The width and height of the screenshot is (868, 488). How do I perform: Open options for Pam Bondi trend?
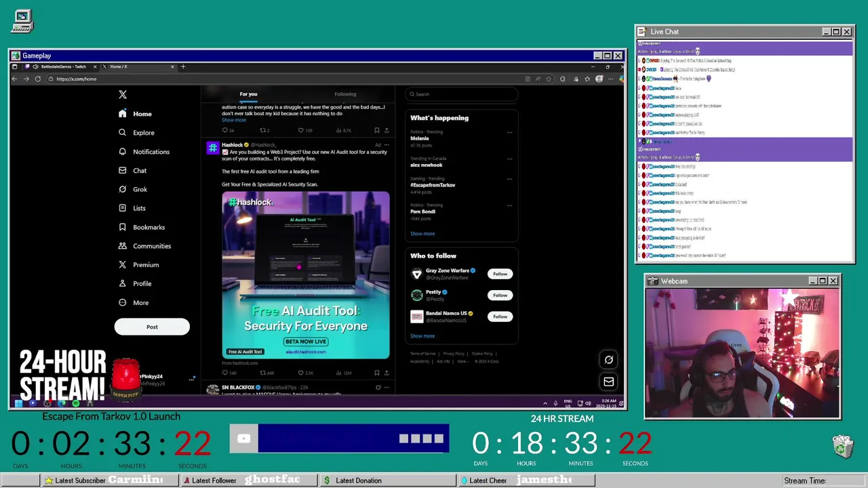point(509,206)
